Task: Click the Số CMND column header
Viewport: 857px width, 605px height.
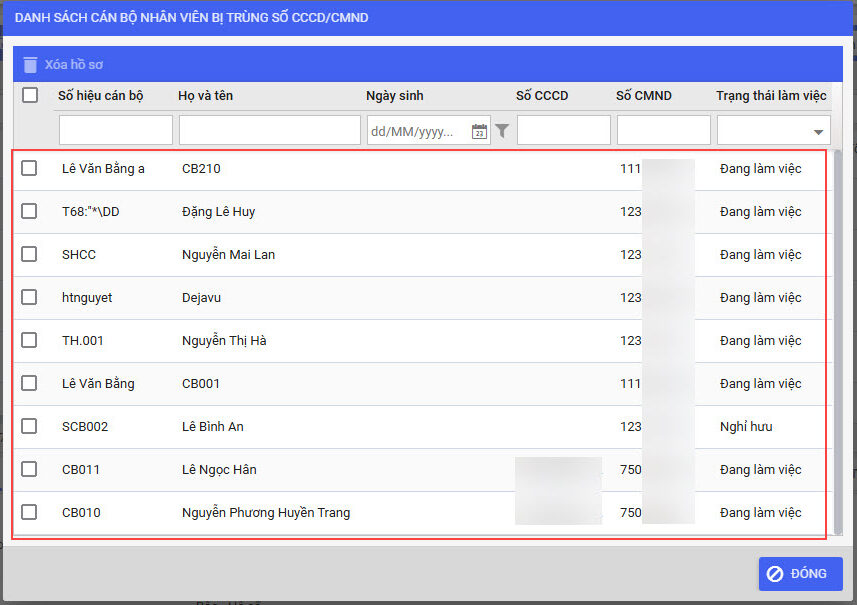Action: click(643, 96)
